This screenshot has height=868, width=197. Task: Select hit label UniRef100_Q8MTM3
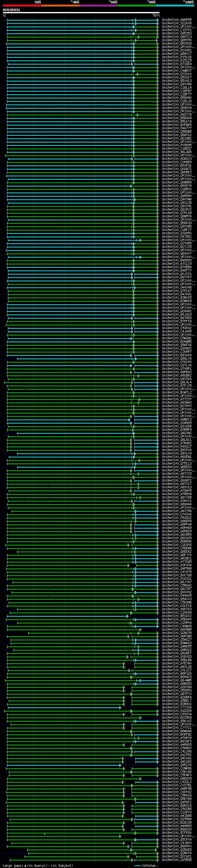pyautogui.click(x=177, y=40)
